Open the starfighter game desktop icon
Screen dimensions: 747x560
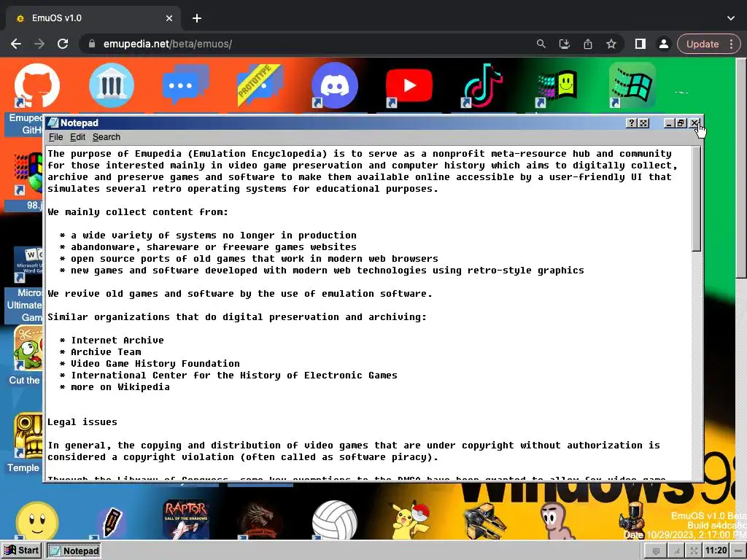point(484,521)
